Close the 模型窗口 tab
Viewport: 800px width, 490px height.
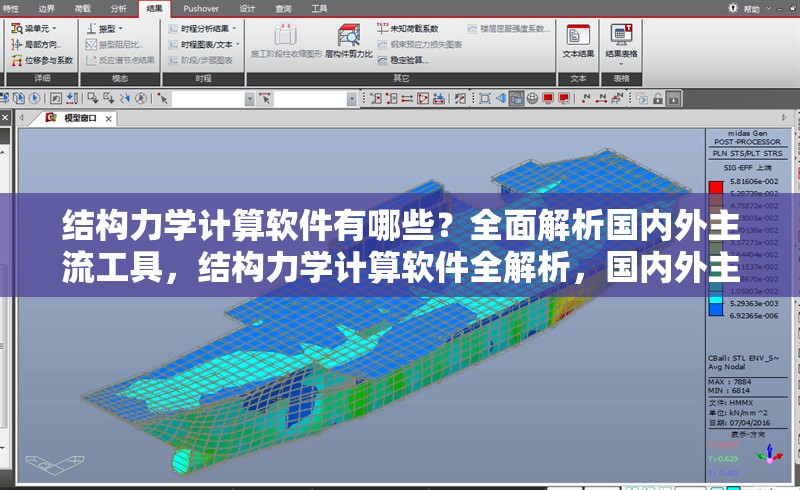[109, 118]
